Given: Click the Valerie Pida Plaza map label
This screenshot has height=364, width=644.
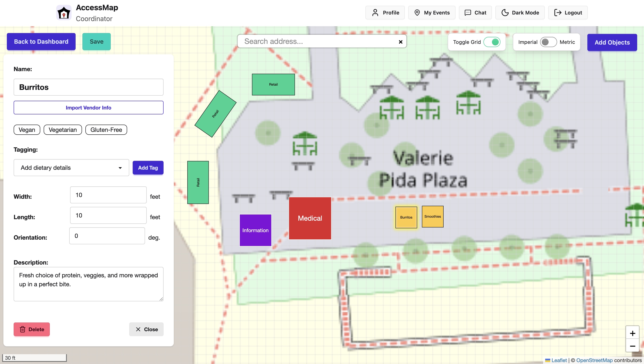Looking at the screenshot, I should click(423, 169).
